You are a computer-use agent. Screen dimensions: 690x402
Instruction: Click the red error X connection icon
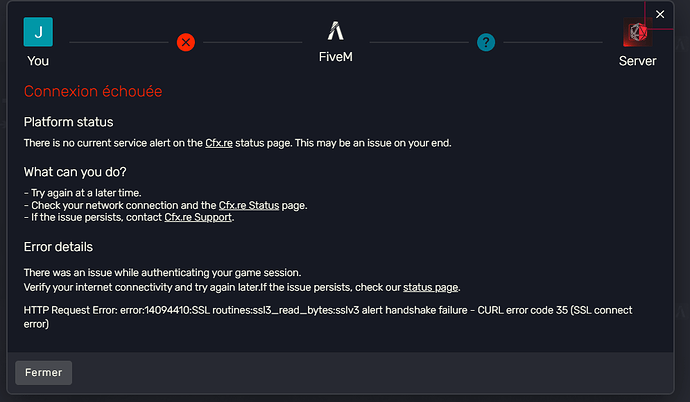186,42
